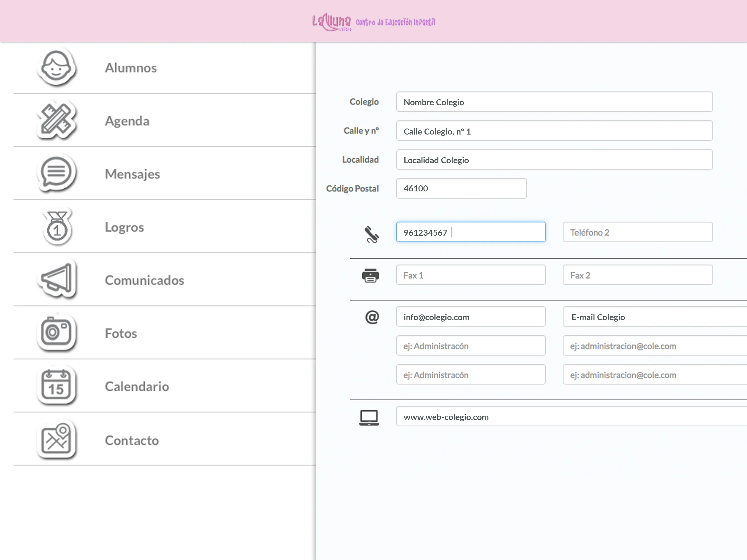Edit the E-mail Colegio label field
Image resolution: width=747 pixels, height=560 pixels.
[655, 316]
